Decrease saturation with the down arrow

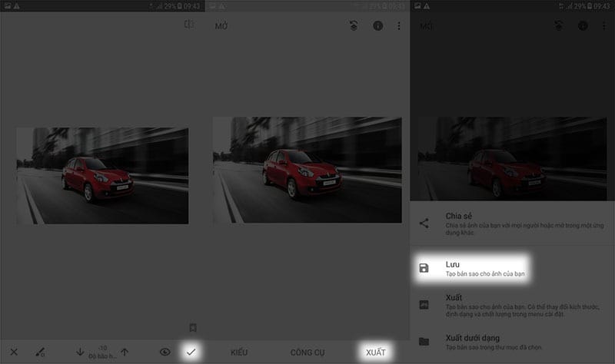(80, 352)
